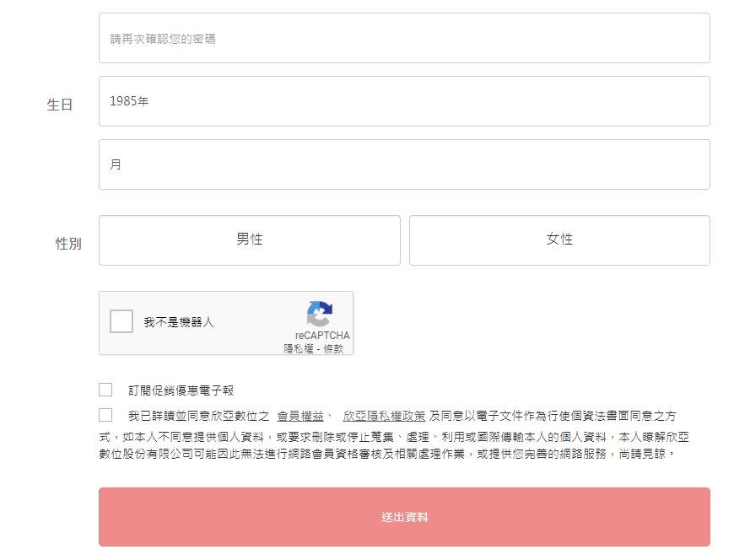Enable the 訂閱促銷優惠電子報 checkbox
750x560 pixels.
(x=105, y=390)
